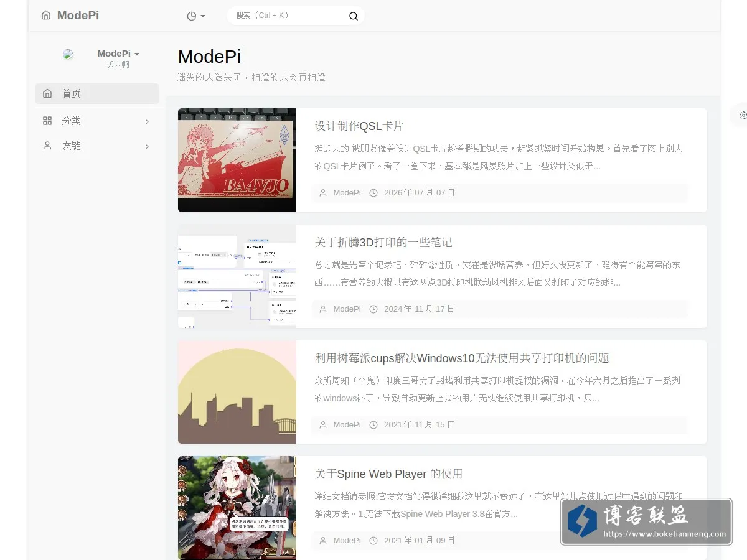Click the 友链 person icon

coord(47,146)
